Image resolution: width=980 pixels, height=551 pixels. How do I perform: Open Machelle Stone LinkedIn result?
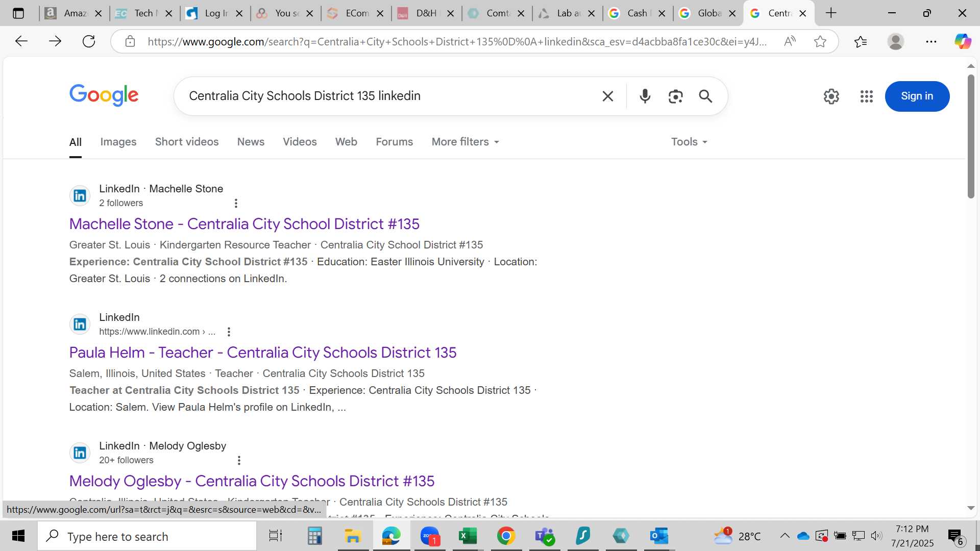244,223
